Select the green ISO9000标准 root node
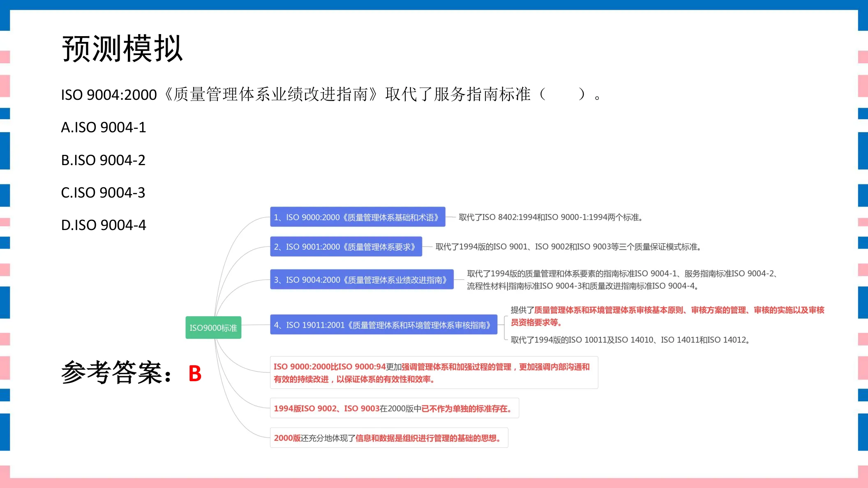 pyautogui.click(x=213, y=327)
